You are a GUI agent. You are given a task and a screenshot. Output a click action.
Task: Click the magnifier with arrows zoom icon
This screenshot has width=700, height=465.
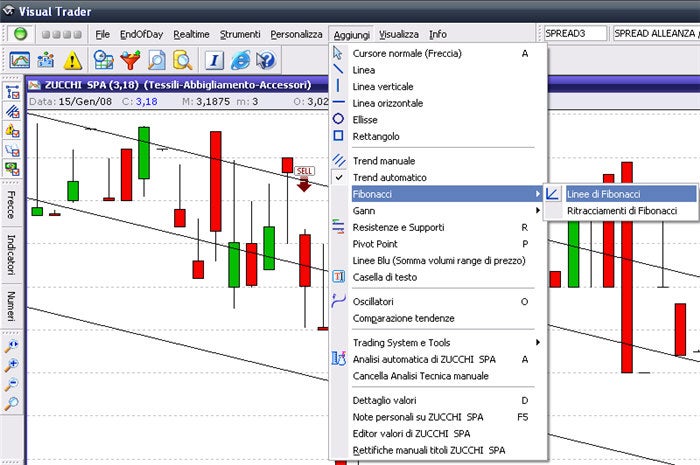(x=12, y=346)
